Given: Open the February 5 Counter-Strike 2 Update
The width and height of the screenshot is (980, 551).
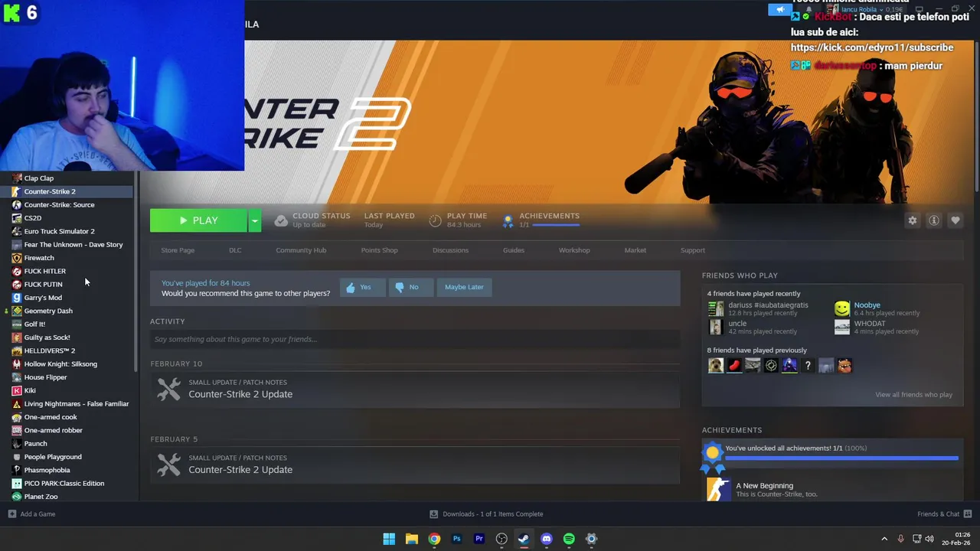Looking at the screenshot, I should tap(240, 470).
